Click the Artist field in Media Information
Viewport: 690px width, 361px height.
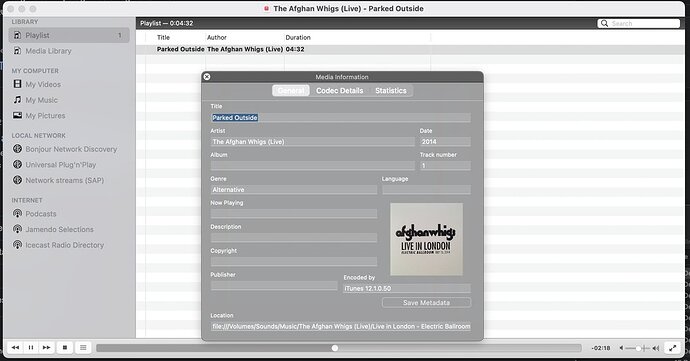tap(312, 142)
